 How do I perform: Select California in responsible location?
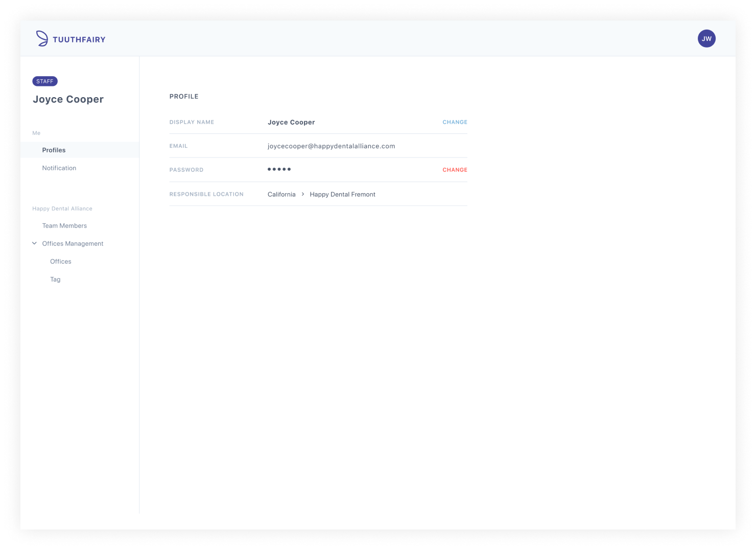281,194
